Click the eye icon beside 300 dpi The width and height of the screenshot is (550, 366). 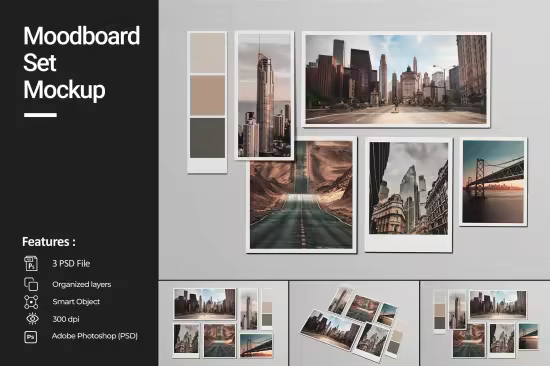[x=32, y=319]
